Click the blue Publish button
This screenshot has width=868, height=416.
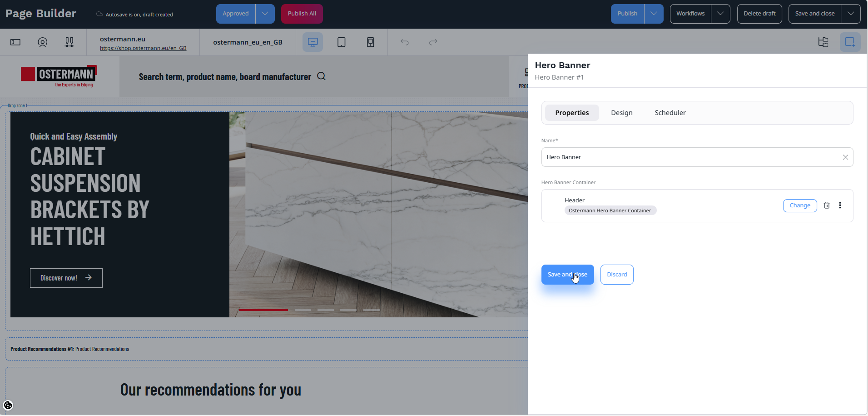[x=627, y=14]
